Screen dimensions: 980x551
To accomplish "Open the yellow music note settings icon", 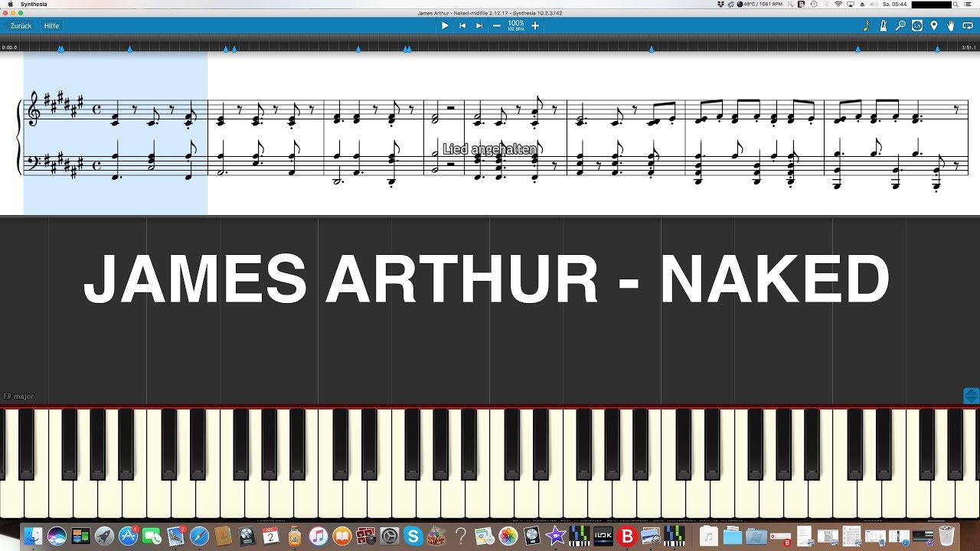I will pyautogui.click(x=866, y=26).
